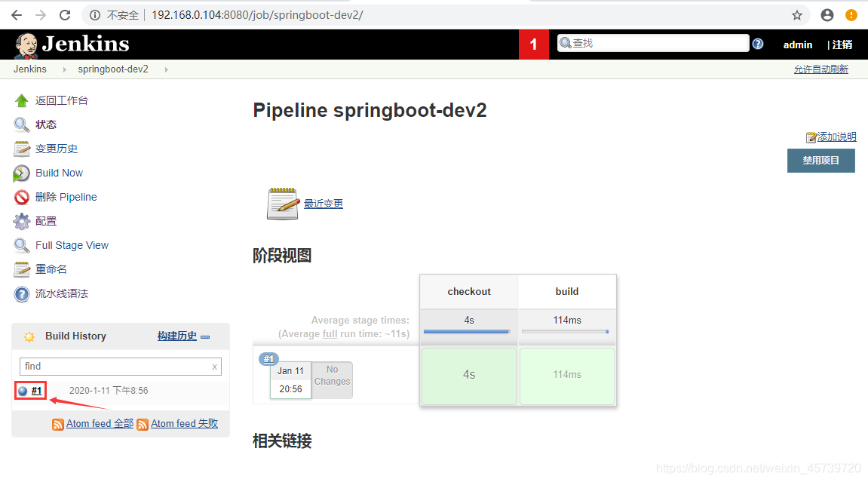The height and width of the screenshot is (482, 868).
Task: Click the 禁用项目 button
Action: pyautogui.click(x=821, y=161)
